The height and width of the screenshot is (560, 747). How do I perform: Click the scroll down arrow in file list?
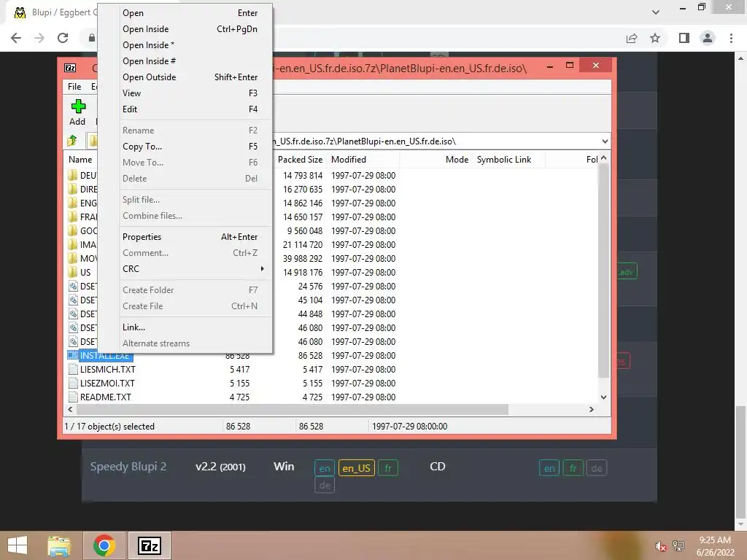tap(603, 397)
